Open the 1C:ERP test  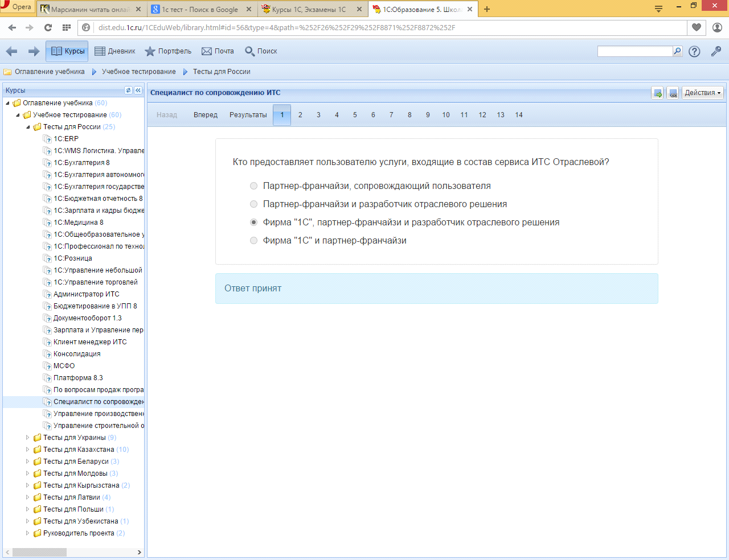click(x=66, y=139)
